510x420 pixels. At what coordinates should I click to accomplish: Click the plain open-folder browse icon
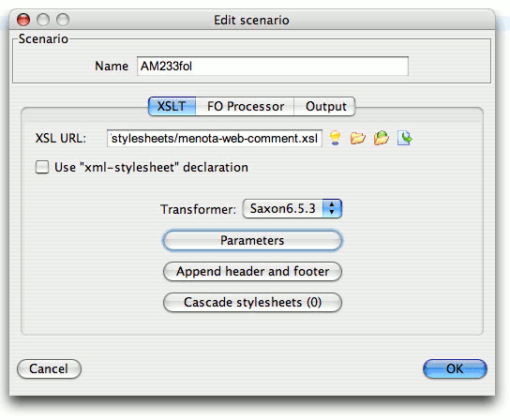[358, 138]
